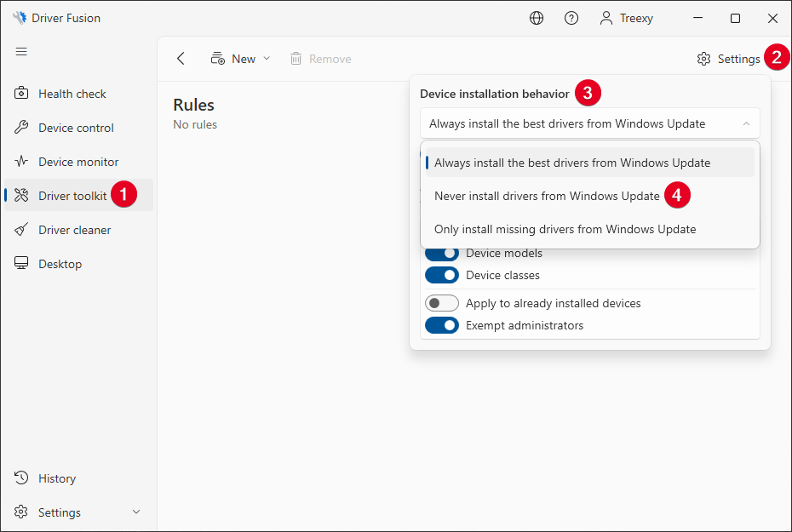This screenshot has width=792, height=532.
Task: Choose Never install drivers from Windows Update
Action: tap(590, 196)
